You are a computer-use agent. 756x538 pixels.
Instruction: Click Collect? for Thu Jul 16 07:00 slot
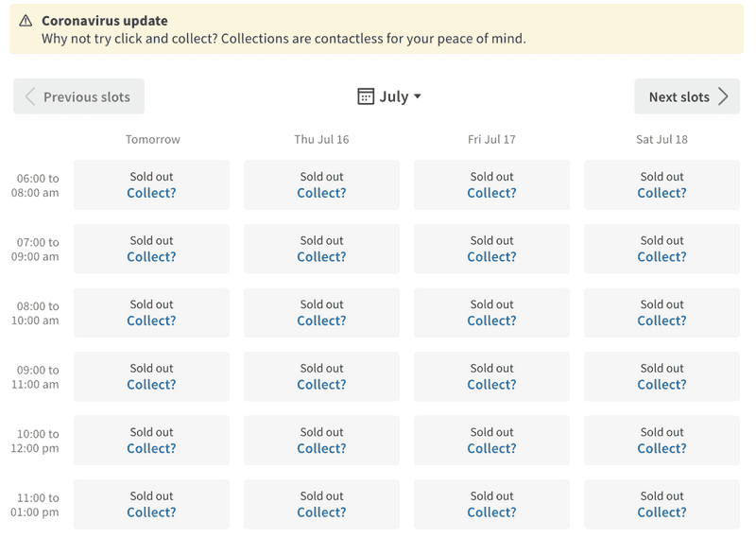(x=321, y=256)
